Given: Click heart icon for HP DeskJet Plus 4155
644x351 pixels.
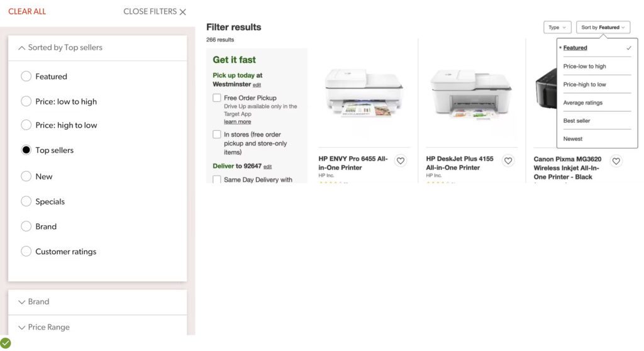Looking at the screenshot, I should 508,161.
